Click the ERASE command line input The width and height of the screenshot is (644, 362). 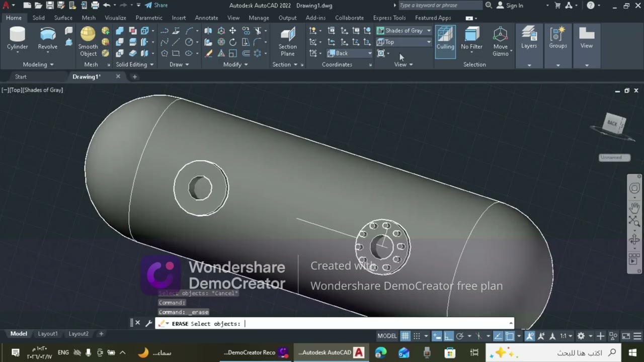335,324
